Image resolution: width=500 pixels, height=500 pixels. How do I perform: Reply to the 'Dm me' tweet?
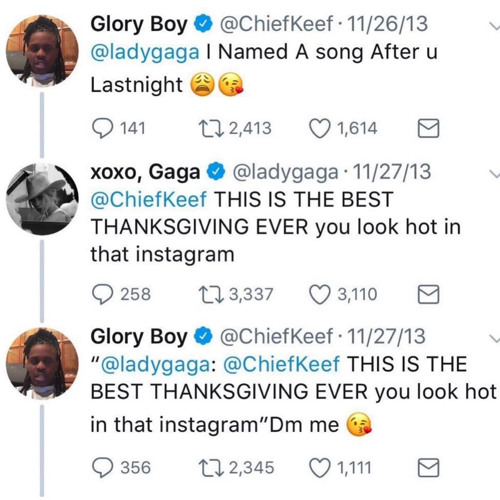point(103,468)
